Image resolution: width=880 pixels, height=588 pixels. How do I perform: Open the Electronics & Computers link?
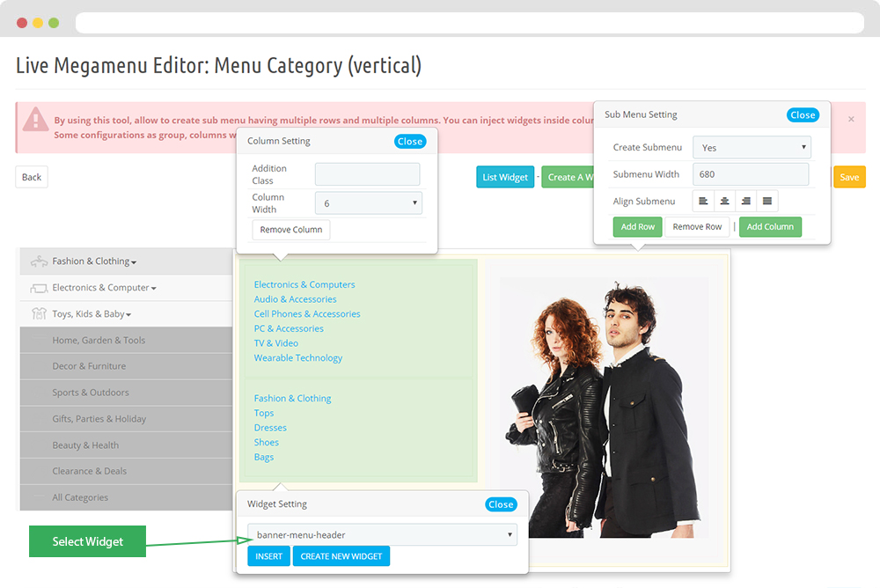[x=304, y=284]
